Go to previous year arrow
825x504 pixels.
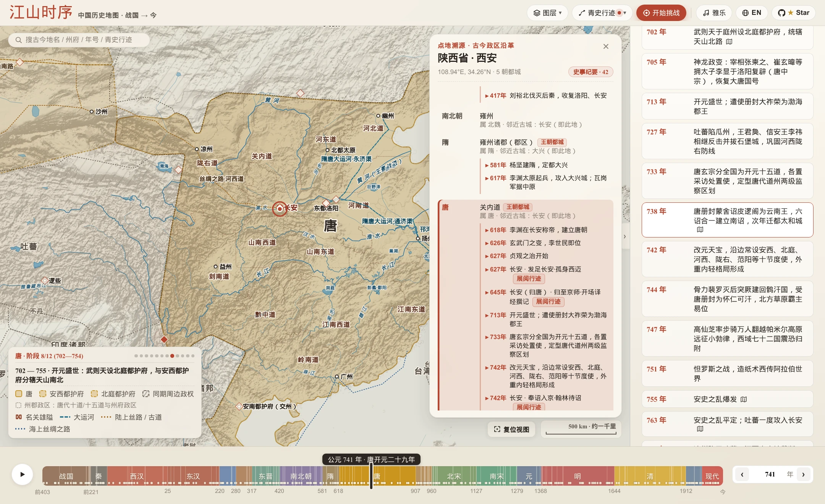pos(742,475)
